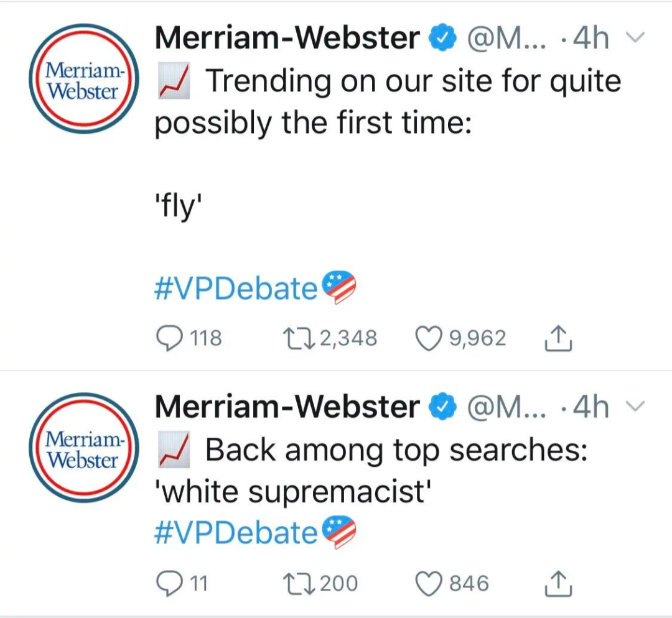Like the 'fly' tweet with 9,962 likes
The image size is (672, 618).
pos(429,338)
